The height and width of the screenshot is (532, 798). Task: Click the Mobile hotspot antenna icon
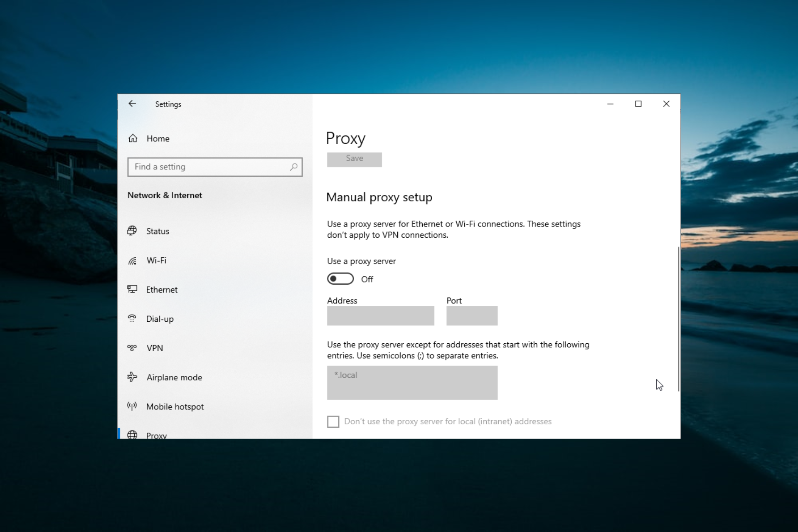coord(132,406)
